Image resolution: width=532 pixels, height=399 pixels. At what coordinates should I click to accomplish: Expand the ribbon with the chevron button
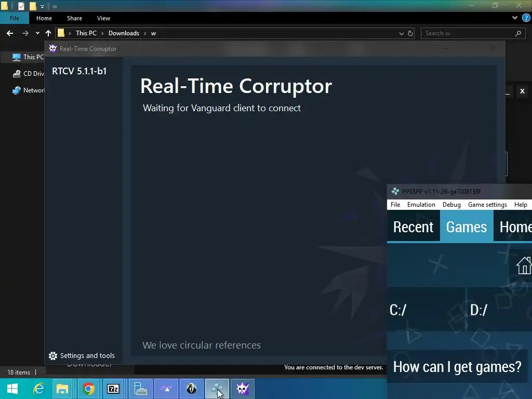pos(515,18)
